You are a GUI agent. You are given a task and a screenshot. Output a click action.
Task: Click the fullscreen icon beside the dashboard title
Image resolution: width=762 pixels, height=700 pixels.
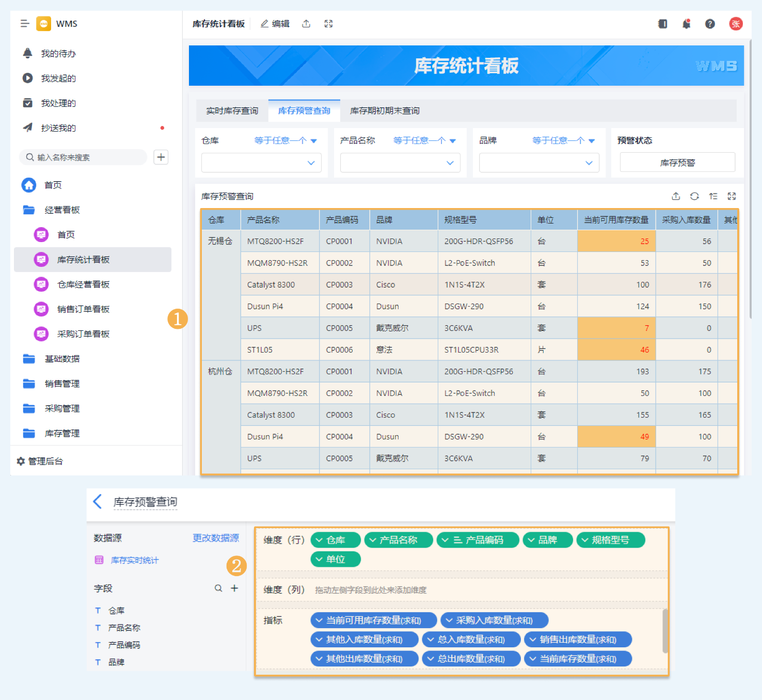328,24
